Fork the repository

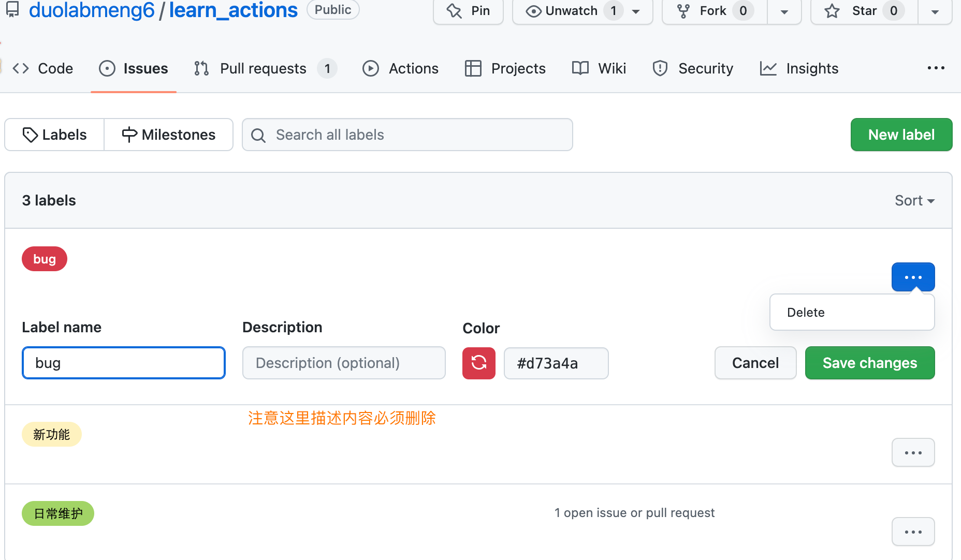coord(715,11)
